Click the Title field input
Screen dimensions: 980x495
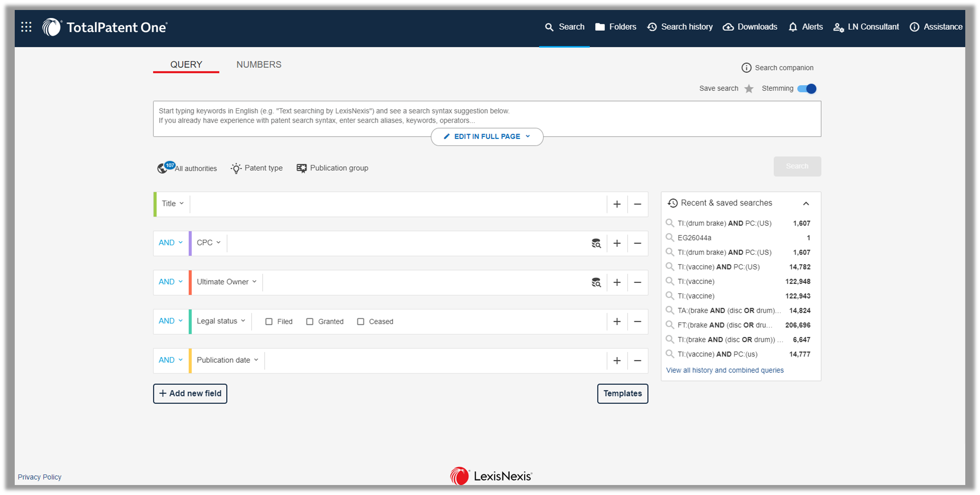[x=398, y=204]
